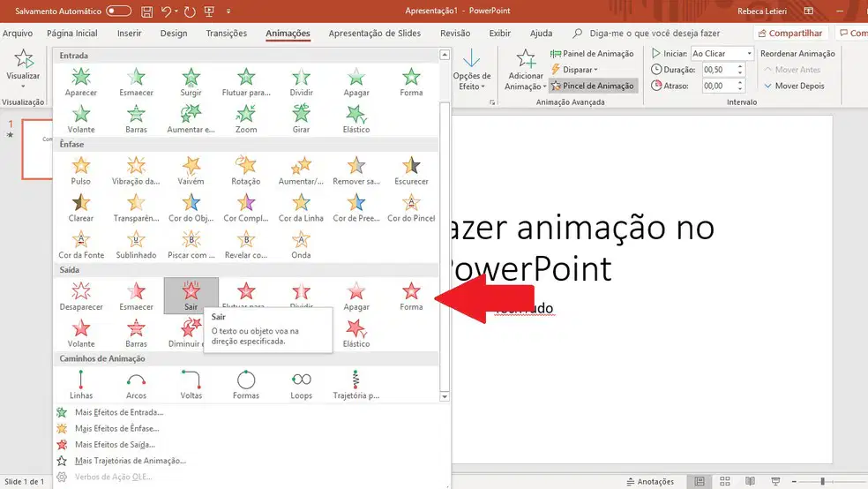Apply the Arcos motion path

pos(136,385)
